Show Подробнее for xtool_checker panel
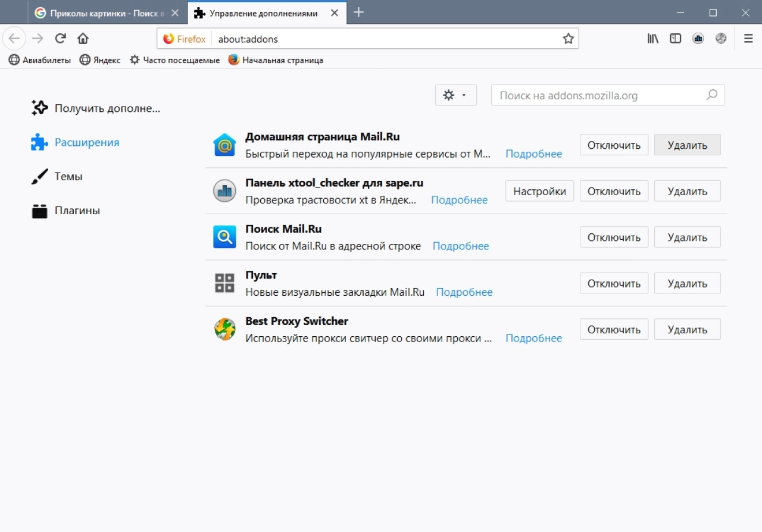Viewport: 762px width, 532px height. [x=459, y=200]
